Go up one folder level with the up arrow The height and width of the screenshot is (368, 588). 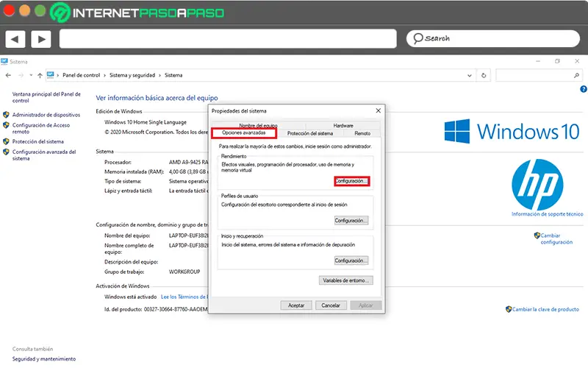click(40, 75)
